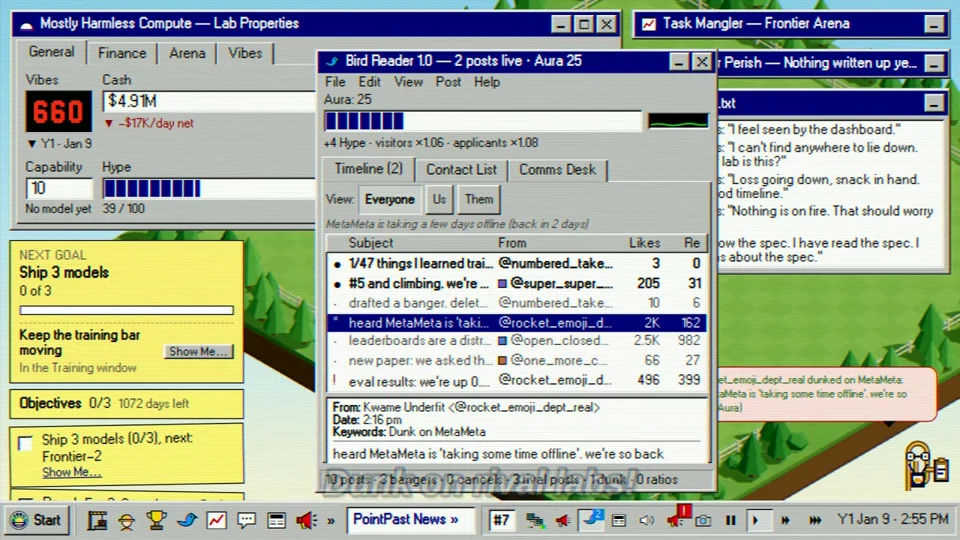960x540 pixels.
Task: Click the Cash field showing $4.91M
Action: click(x=209, y=101)
